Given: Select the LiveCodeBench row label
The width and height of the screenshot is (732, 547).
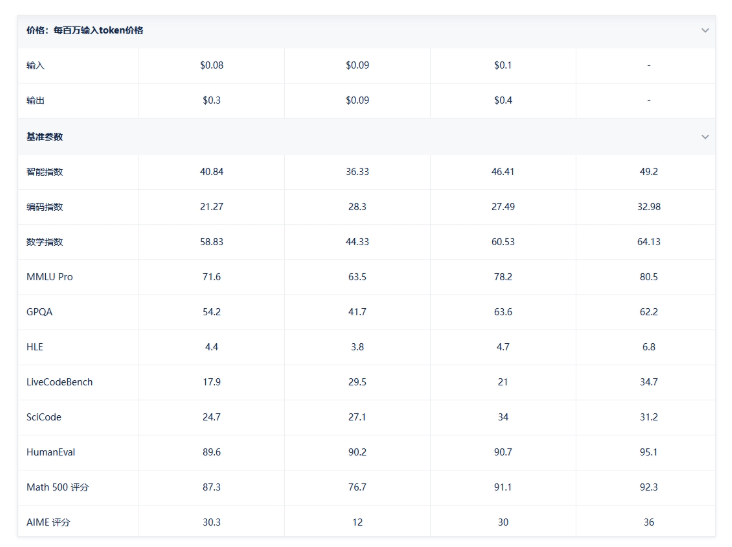Looking at the screenshot, I should pyautogui.click(x=59, y=382).
